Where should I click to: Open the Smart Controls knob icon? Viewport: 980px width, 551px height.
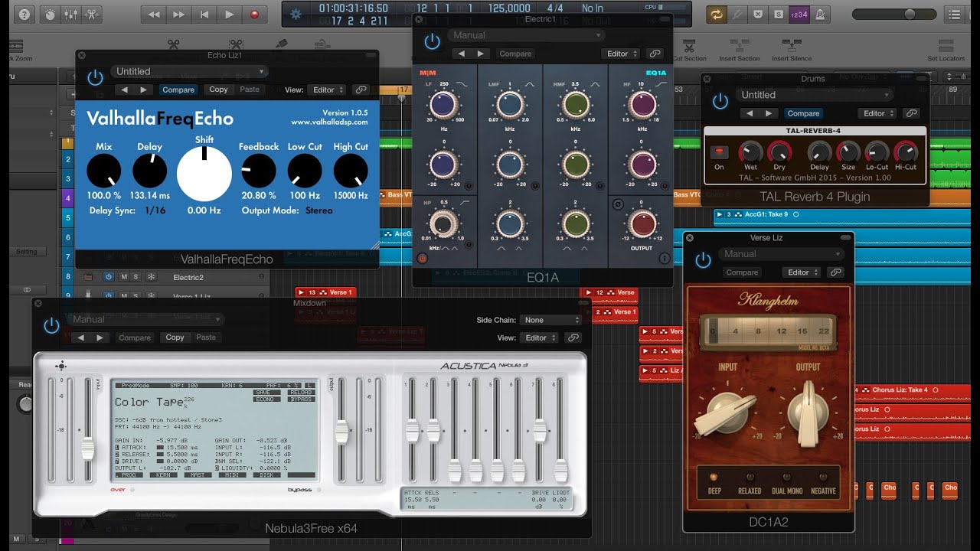click(x=50, y=14)
